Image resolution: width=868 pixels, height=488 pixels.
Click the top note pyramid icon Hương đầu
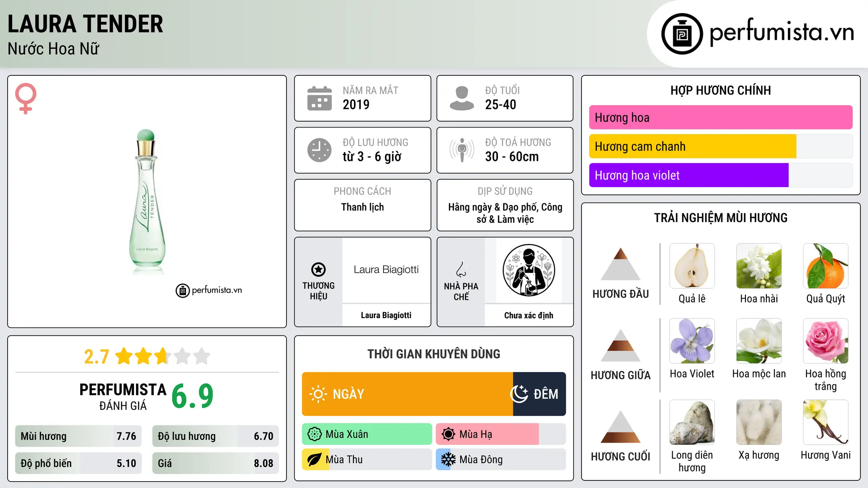pyautogui.click(x=620, y=264)
